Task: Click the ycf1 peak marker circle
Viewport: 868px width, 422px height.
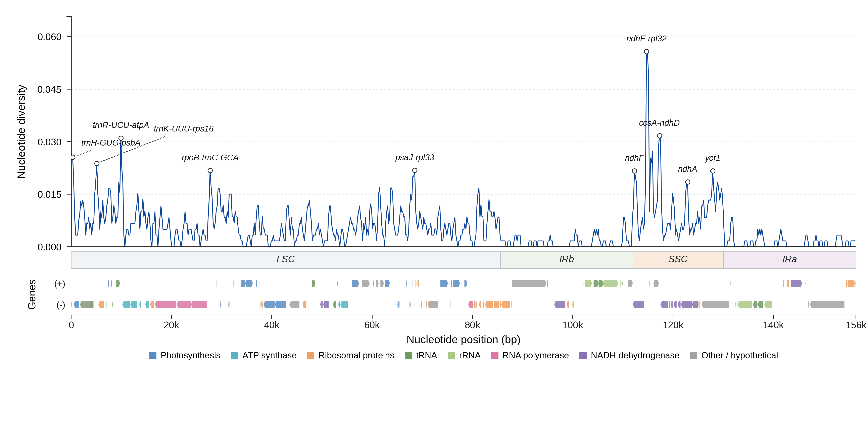Action: coord(713,171)
